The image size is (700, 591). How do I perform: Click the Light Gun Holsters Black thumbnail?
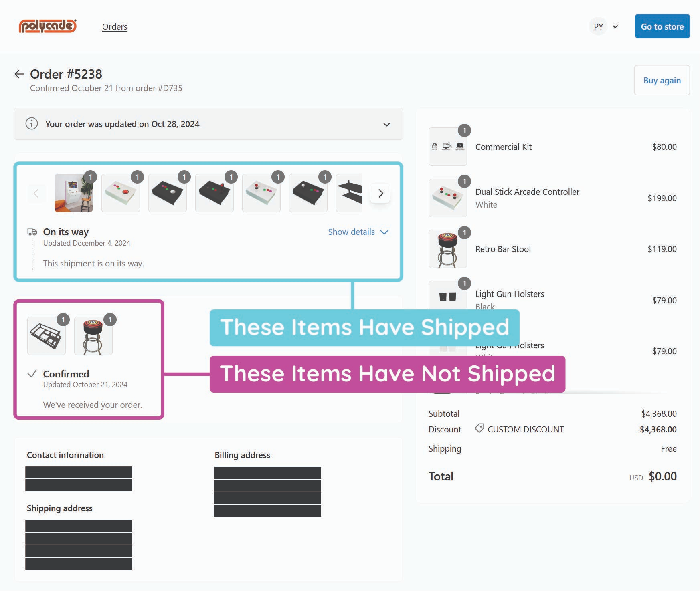point(447,297)
